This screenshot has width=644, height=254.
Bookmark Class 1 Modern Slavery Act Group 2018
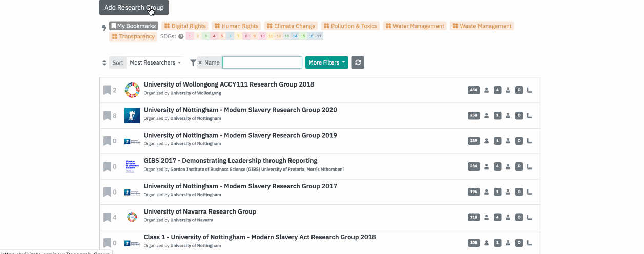pos(107,243)
